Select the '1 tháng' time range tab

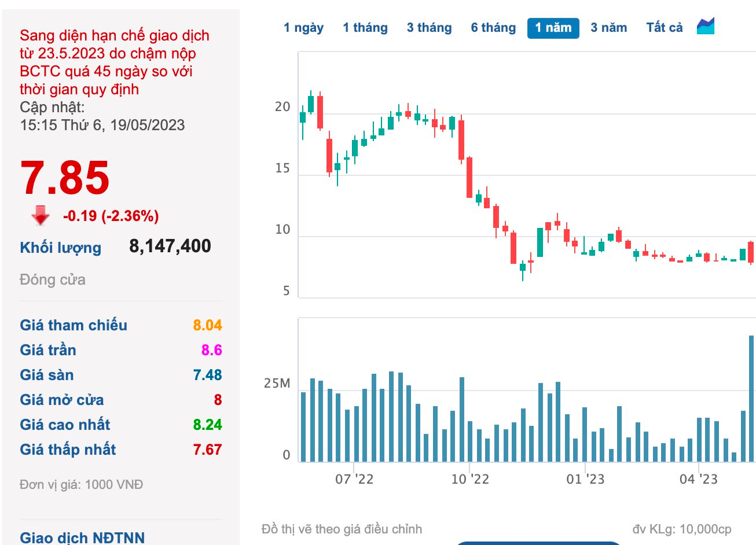tap(365, 28)
